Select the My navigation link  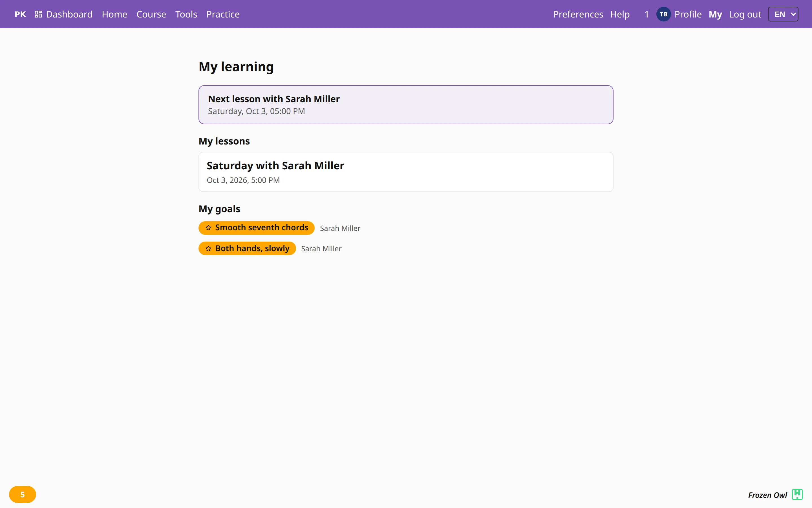pyautogui.click(x=715, y=14)
